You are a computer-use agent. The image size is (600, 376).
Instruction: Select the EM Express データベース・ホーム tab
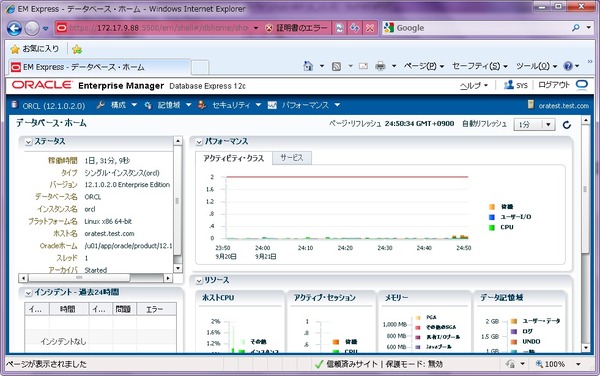pyautogui.click(x=99, y=67)
